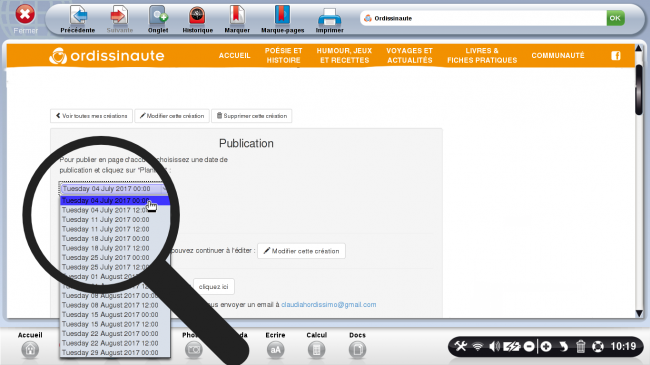Pick Tuesday 15 August 2017 00:00 option
Image resolution: width=650 pixels, height=365 pixels.
115,315
